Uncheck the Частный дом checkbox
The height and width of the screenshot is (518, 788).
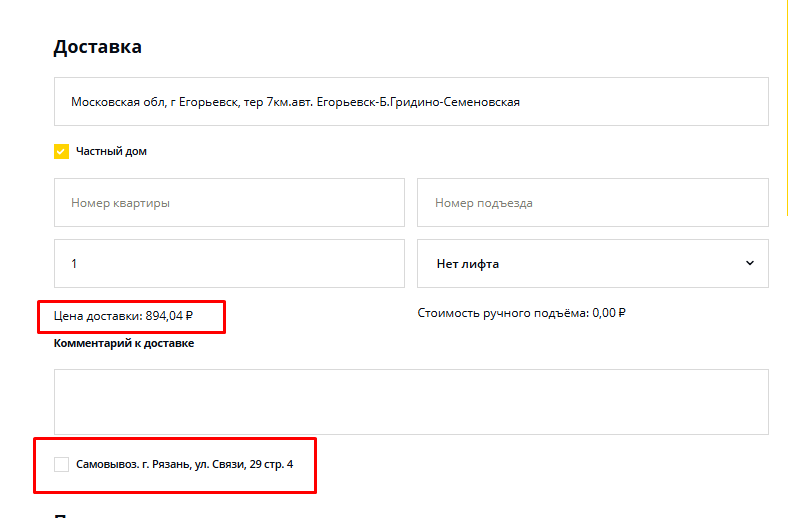click(x=61, y=151)
